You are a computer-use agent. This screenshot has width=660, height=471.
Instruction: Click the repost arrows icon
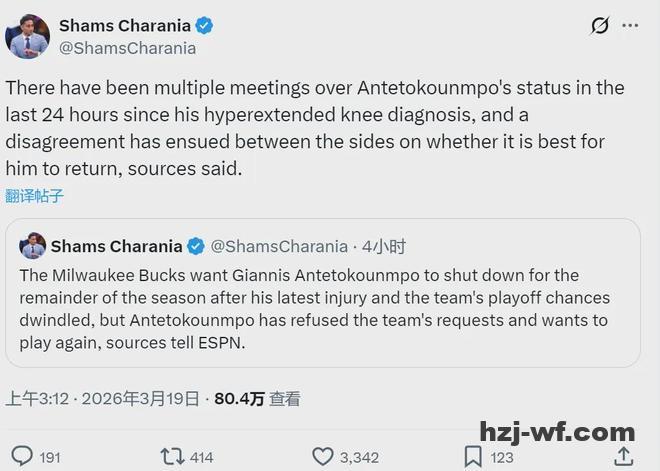[172, 457]
